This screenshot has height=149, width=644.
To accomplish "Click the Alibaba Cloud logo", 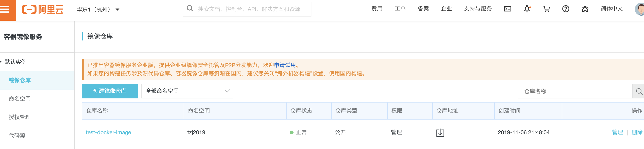I will point(42,9).
